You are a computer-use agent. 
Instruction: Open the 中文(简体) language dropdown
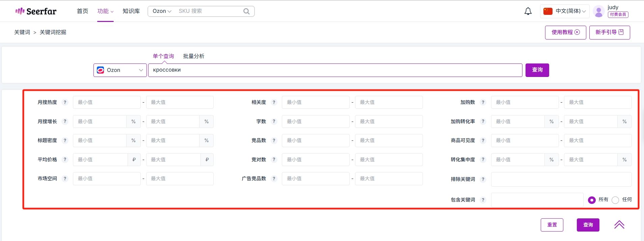click(x=565, y=11)
